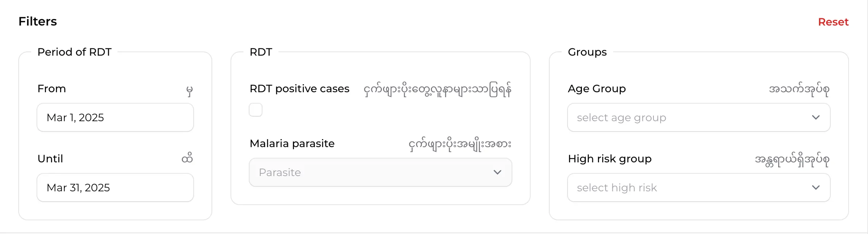Click the High risk group label
Viewport: 868px width, 234px height.
pyautogui.click(x=609, y=159)
